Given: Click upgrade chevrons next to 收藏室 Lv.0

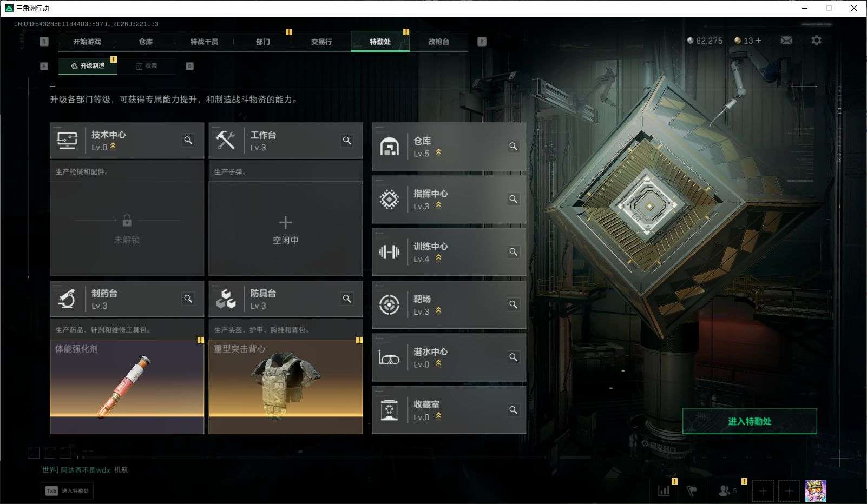Looking at the screenshot, I should point(439,416).
